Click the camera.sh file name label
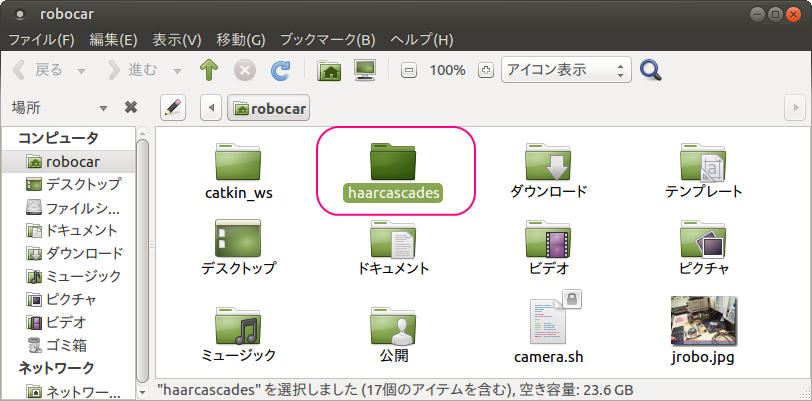The image size is (812, 401). (x=548, y=357)
